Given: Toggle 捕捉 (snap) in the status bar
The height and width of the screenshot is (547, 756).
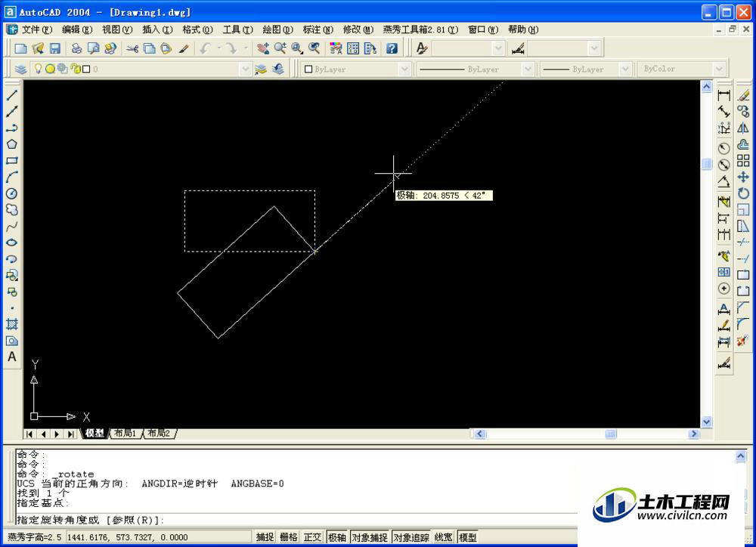Looking at the screenshot, I should [x=265, y=537].
